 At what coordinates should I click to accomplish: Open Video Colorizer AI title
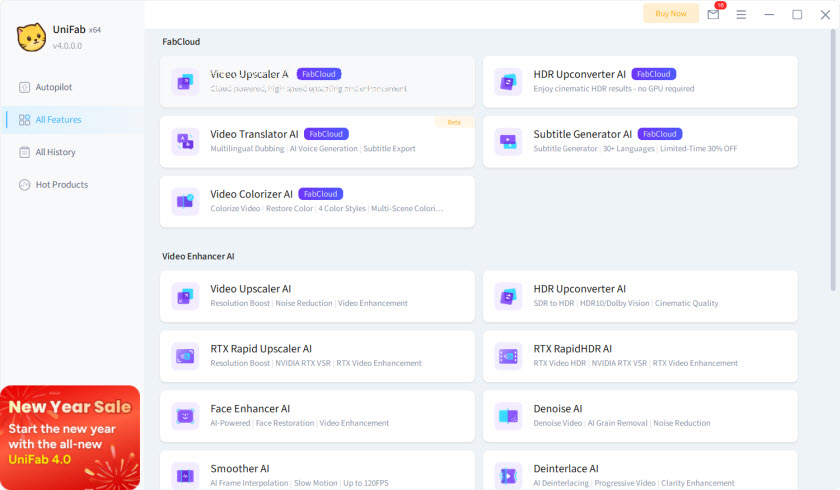[251, 194]
